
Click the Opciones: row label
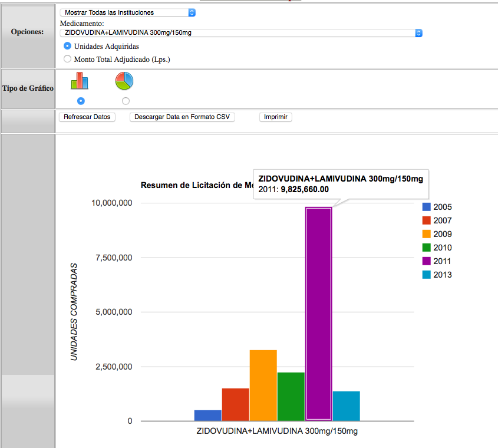point(27,32)
